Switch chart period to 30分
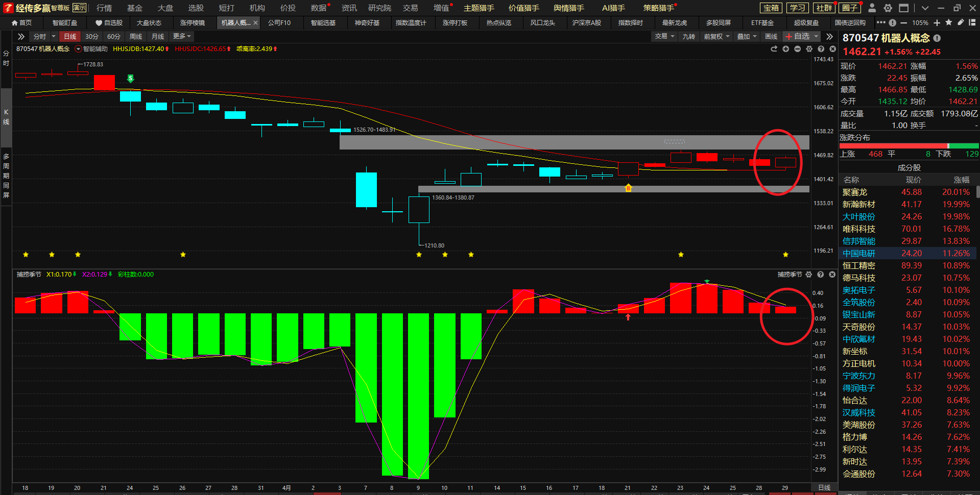 point(92,37)
